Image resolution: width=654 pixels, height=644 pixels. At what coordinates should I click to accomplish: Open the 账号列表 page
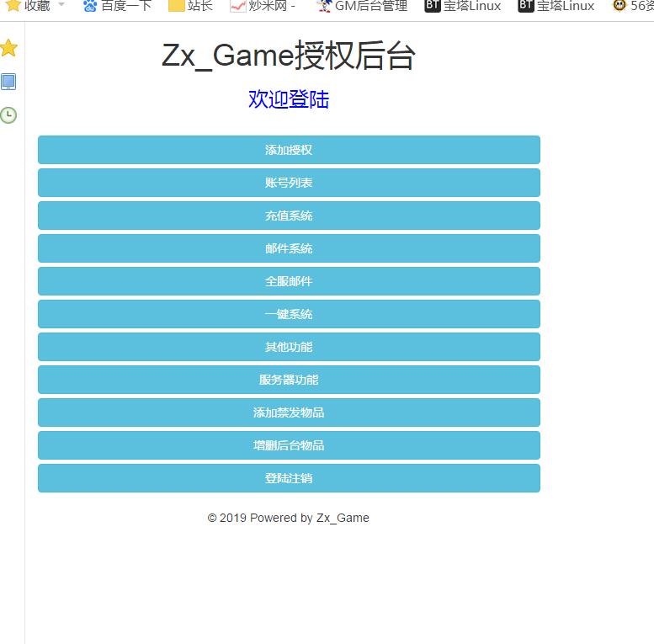[289, 183]
